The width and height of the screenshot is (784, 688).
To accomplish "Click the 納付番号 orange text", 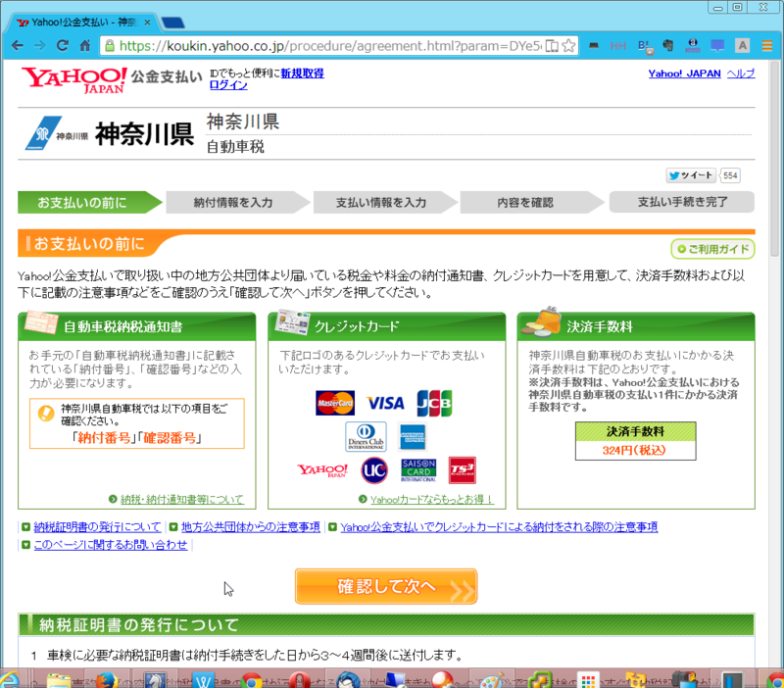I will 104,438.
